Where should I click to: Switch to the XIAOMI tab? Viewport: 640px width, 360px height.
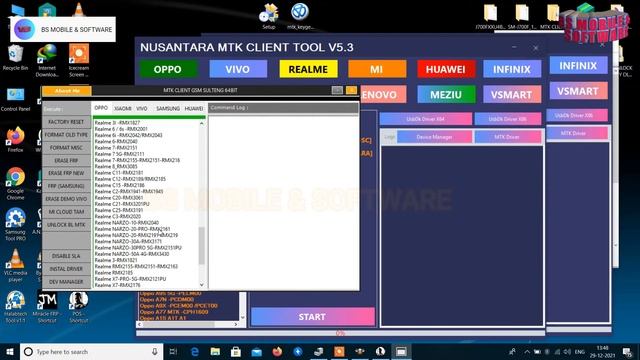pos(122,108)
